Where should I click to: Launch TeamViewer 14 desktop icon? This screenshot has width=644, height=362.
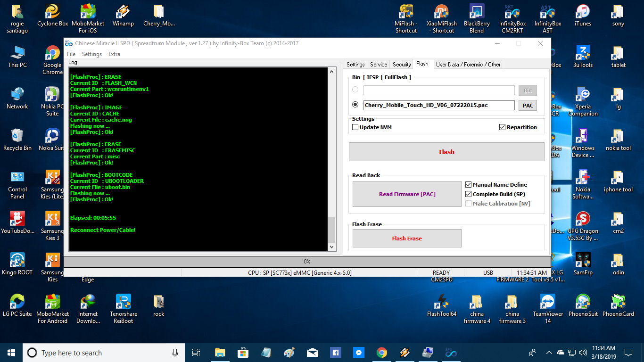(x=547, y=309)
